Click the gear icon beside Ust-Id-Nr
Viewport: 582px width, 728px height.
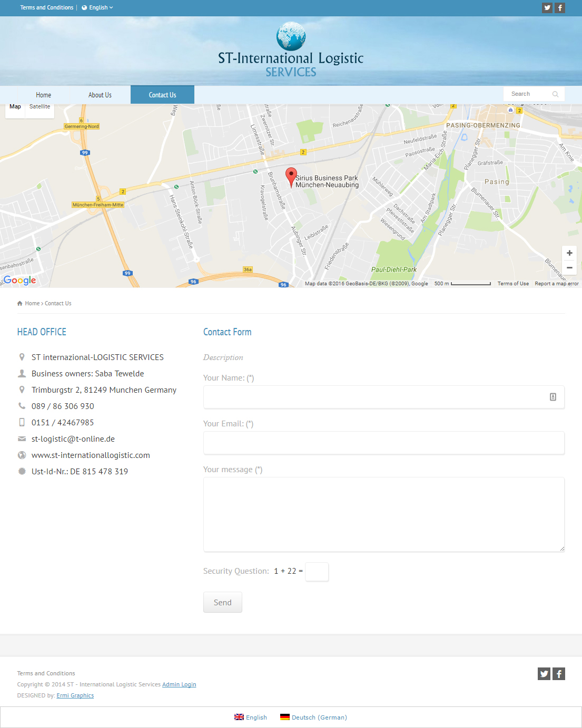pyautogui.click(x=22, y=471)
